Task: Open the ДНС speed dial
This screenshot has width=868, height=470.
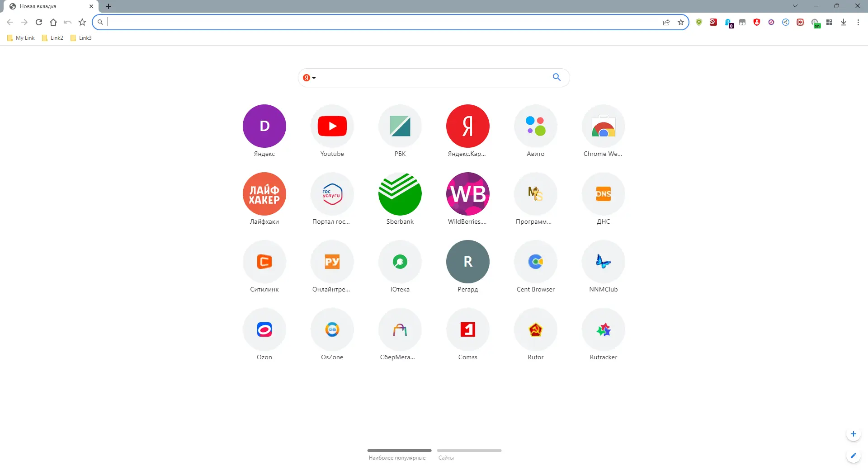Action: pos(604,199)
